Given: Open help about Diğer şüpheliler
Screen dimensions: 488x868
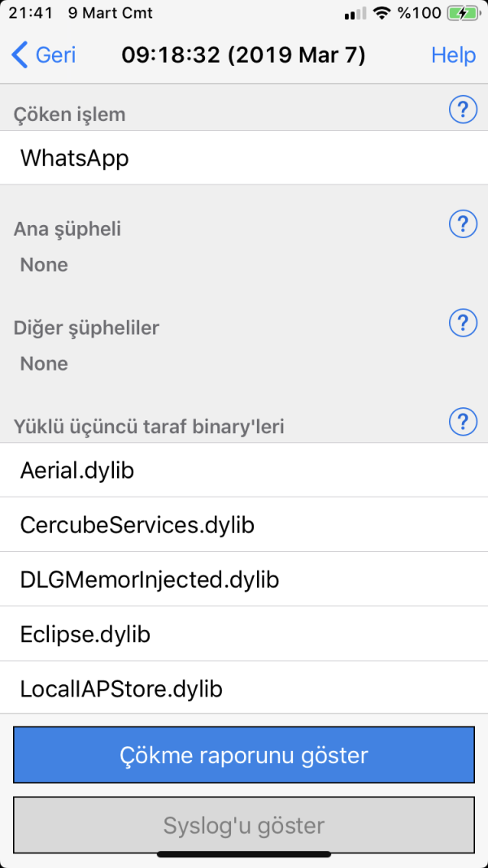Looking at the screenshot, I should pos(463,323).
